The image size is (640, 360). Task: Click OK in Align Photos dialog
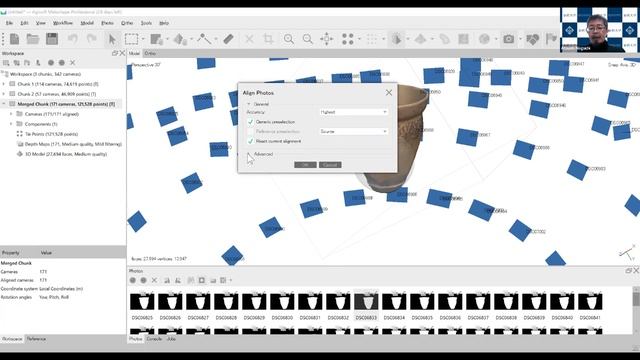tap(305, 165)
